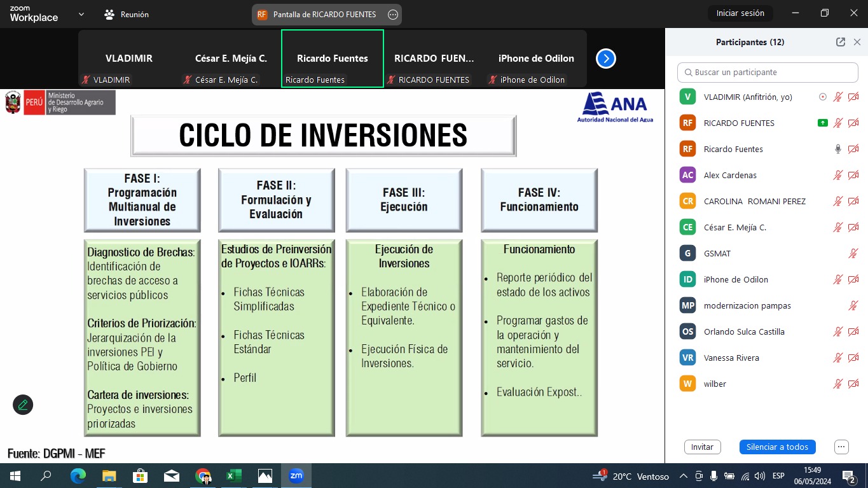Open Google Chrome from the taskbar
The image size is (868, 488).
point(203,475)
